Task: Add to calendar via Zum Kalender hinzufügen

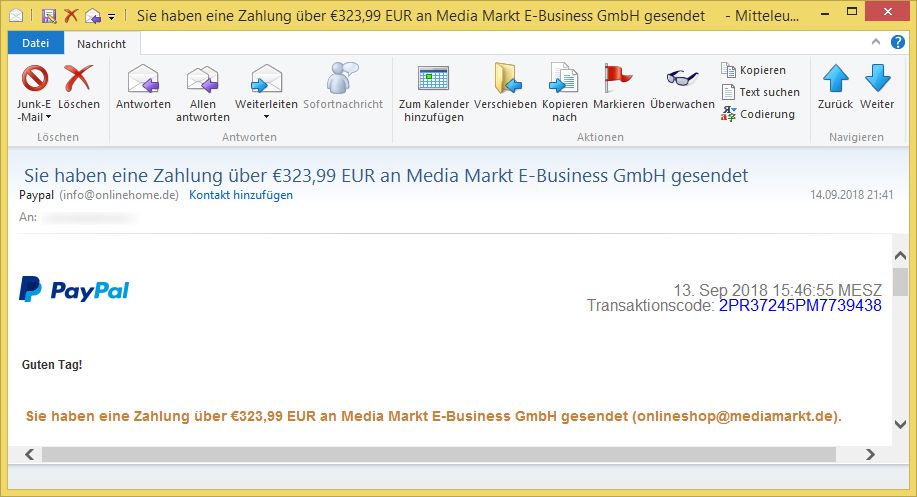Action: (x=433, y=93)
